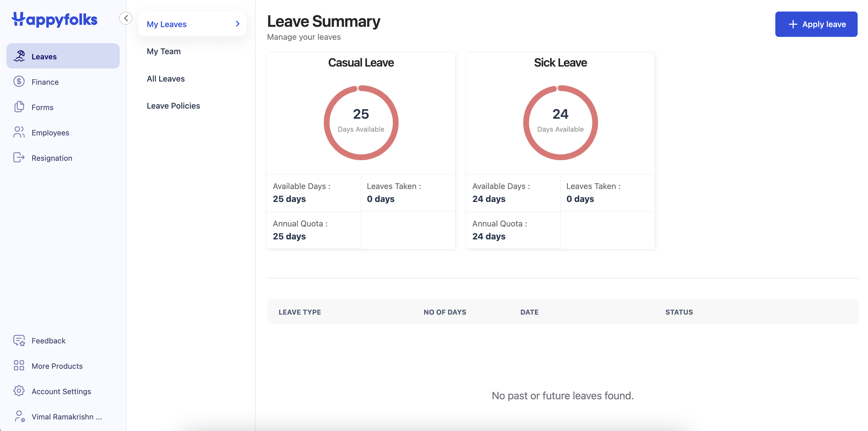Open Leave Policies page
868x431 pixels.
tap(173, 105)
